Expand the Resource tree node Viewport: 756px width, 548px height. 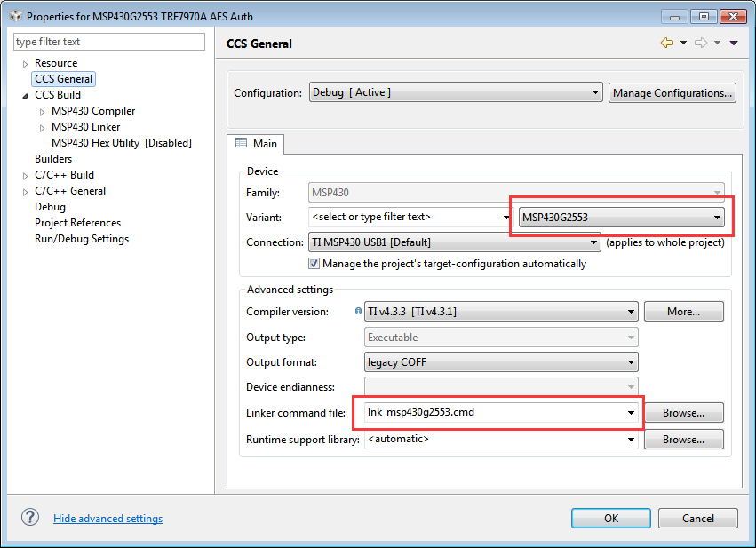(x=25, y=64)
